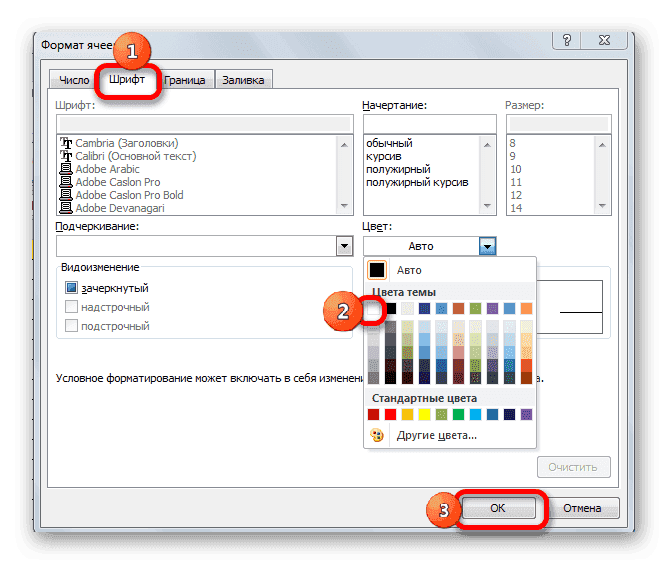Pick yellow standard color
Screen dimensions: 667x564
(424, 414)
